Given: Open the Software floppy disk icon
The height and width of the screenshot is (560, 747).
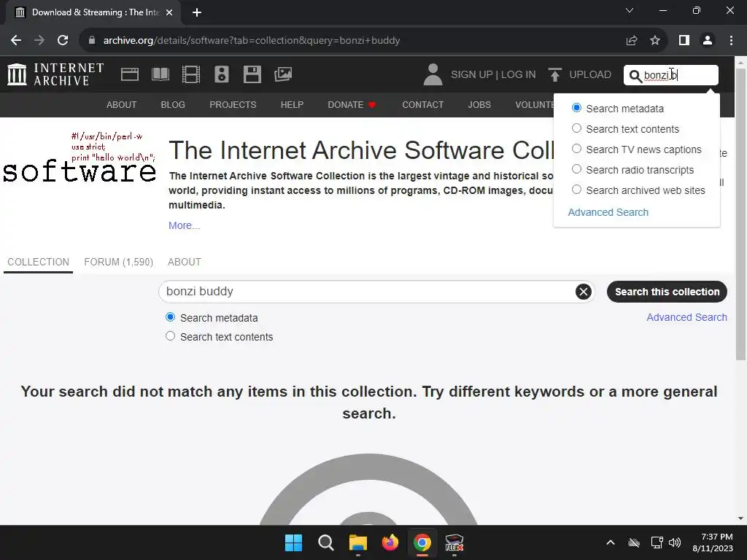Looking at the screenshot, I should pos(252,75).
